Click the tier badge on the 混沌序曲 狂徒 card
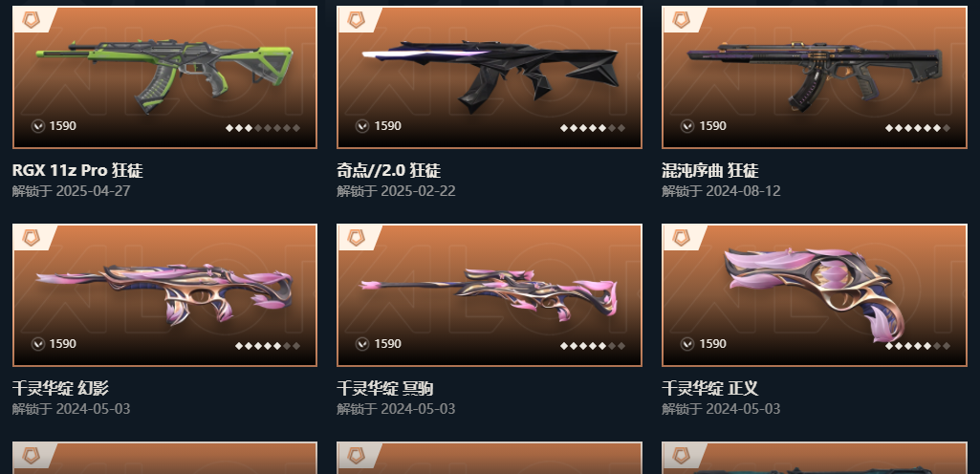Screen dimensions: 980x474 pos(681,19)
